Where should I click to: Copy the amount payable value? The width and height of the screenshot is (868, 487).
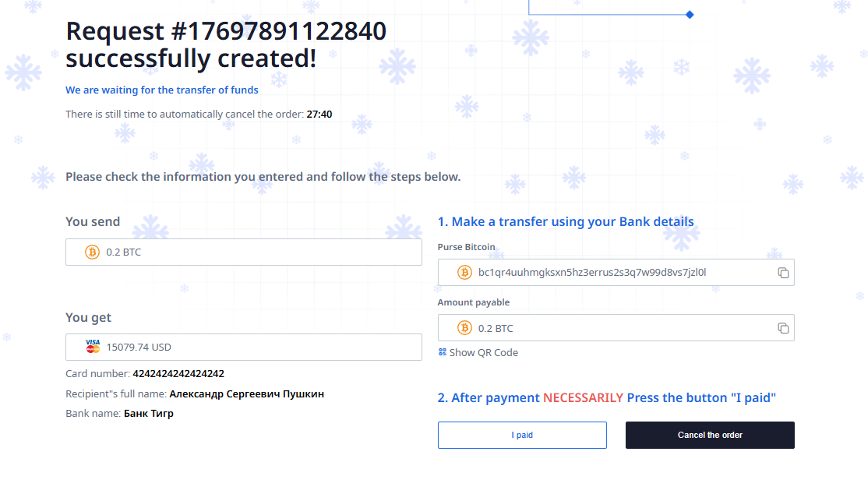point(783,328)
